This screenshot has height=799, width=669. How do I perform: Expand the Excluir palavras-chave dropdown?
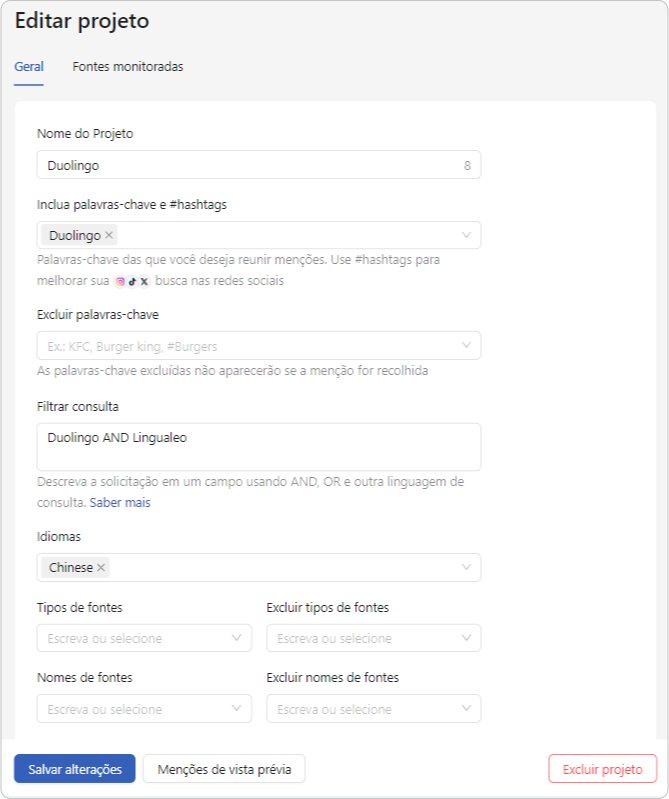[x=259, y=345]
